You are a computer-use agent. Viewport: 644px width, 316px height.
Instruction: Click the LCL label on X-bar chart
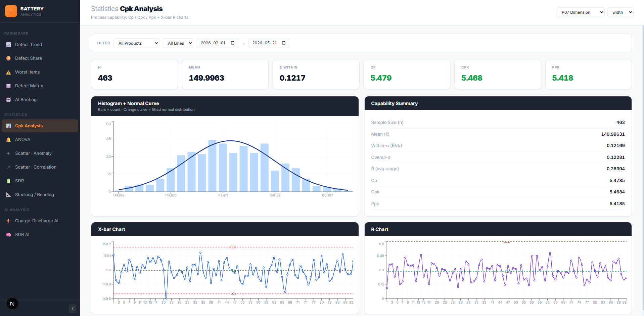coord(233,294)
